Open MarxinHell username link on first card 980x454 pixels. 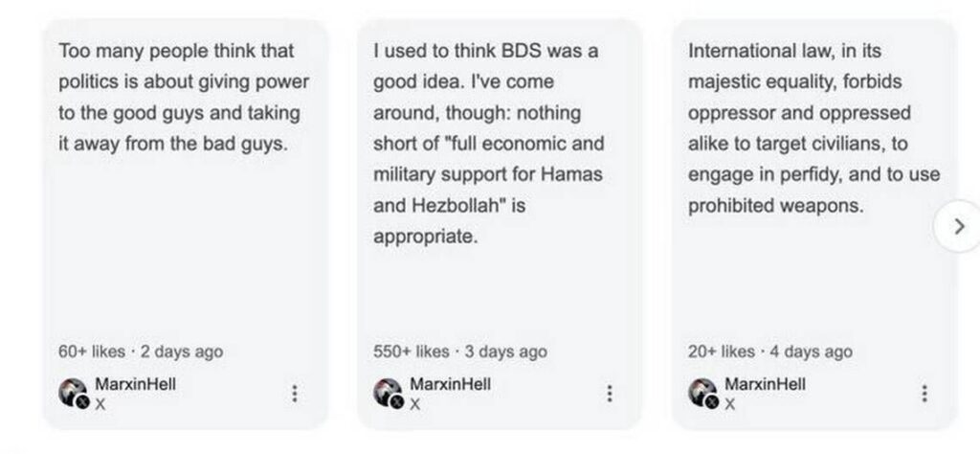coord(135,384)
